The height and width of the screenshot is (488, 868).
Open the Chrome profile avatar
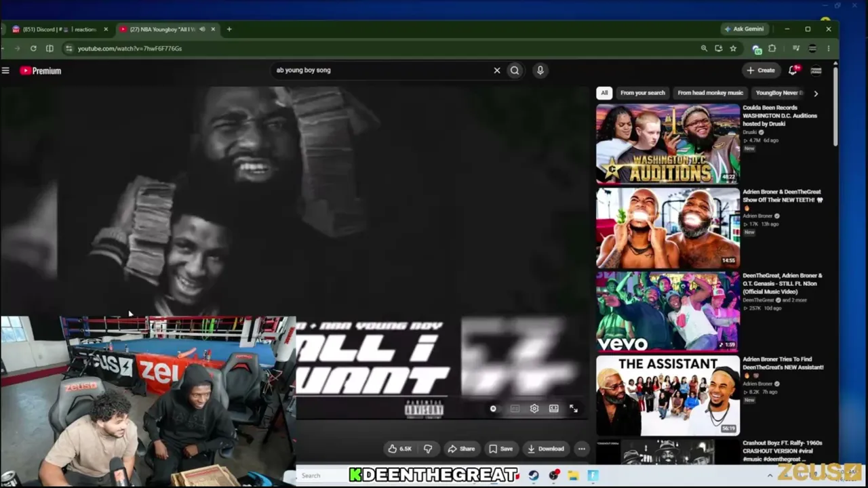812,48
